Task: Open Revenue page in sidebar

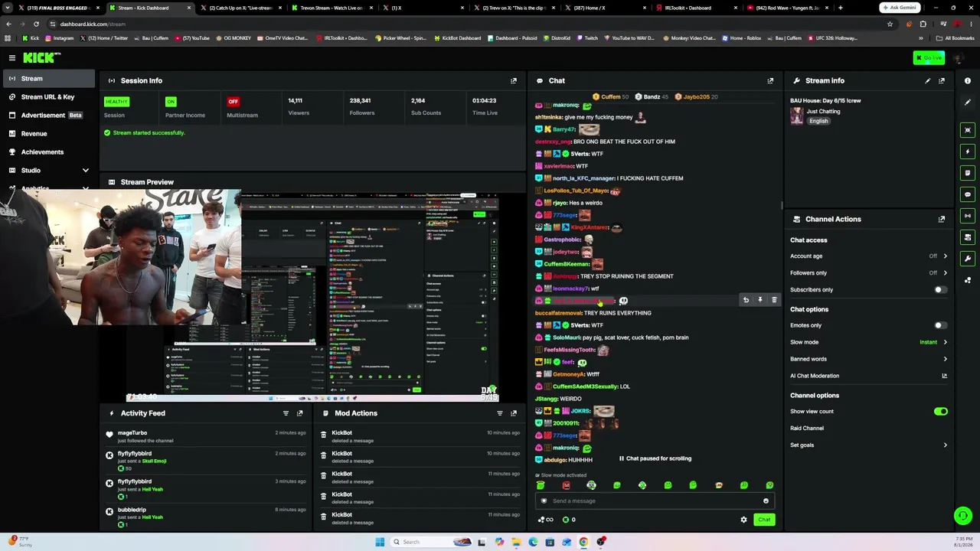Action: (49, 134)
